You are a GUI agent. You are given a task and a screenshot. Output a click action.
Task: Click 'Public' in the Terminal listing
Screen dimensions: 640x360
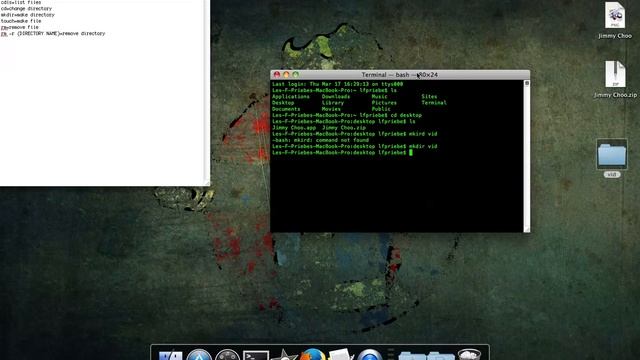coord(381,109)
